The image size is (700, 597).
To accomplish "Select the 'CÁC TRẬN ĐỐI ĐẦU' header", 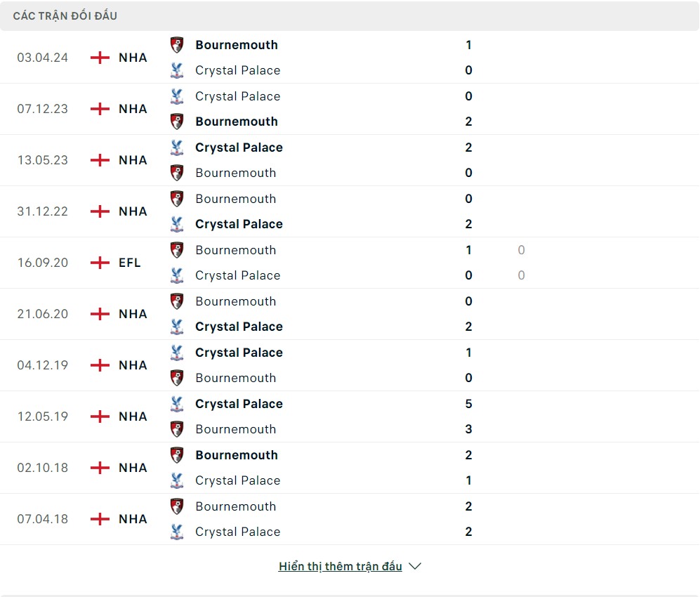I will (65, 15).
